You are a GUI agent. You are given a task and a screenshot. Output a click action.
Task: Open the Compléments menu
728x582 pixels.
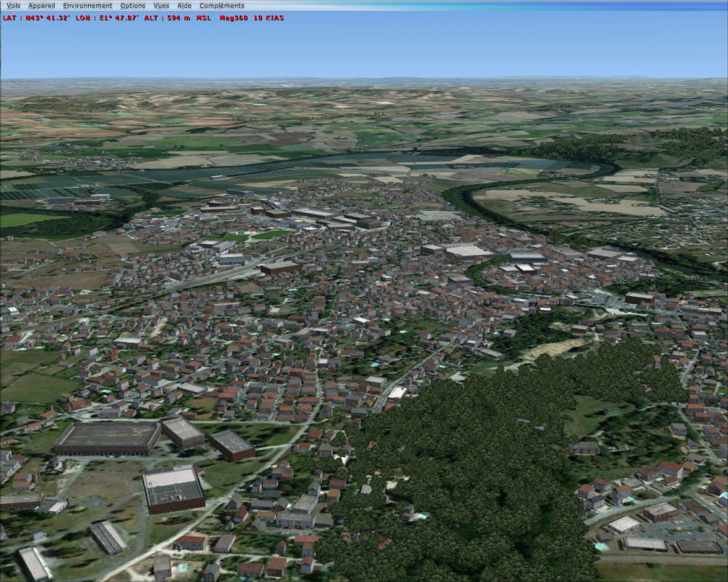(222, 6)
